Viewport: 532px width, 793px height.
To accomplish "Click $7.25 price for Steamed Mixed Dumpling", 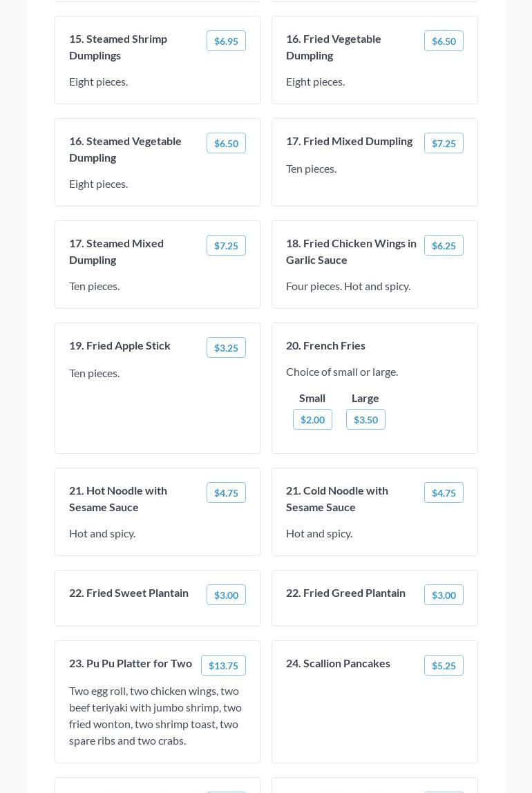I will pos(226,246).
